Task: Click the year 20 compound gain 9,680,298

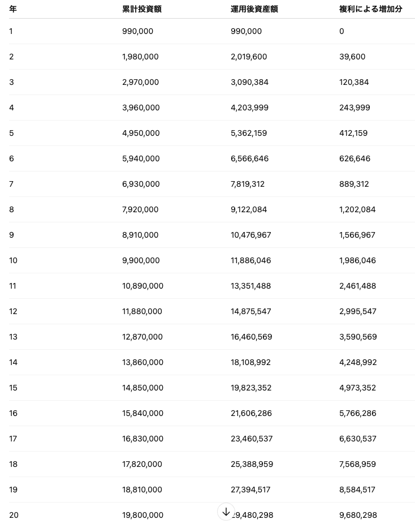Action: pos(358,515)
